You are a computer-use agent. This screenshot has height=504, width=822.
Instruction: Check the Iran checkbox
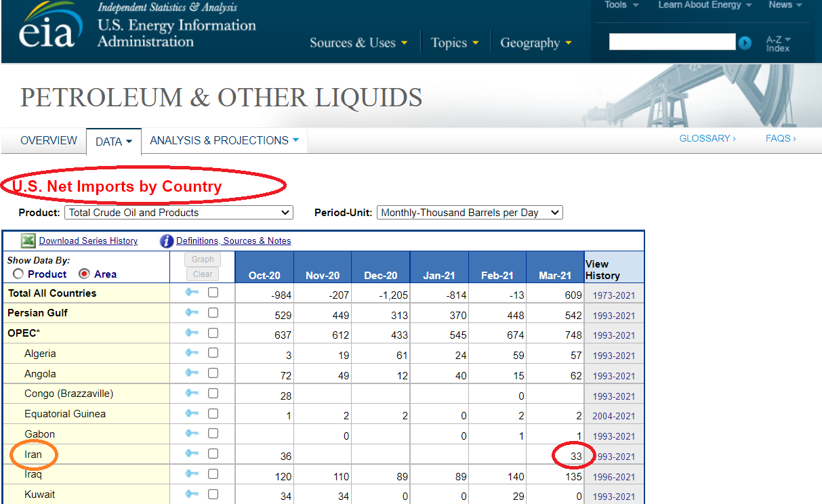click(x=213, y=454)
